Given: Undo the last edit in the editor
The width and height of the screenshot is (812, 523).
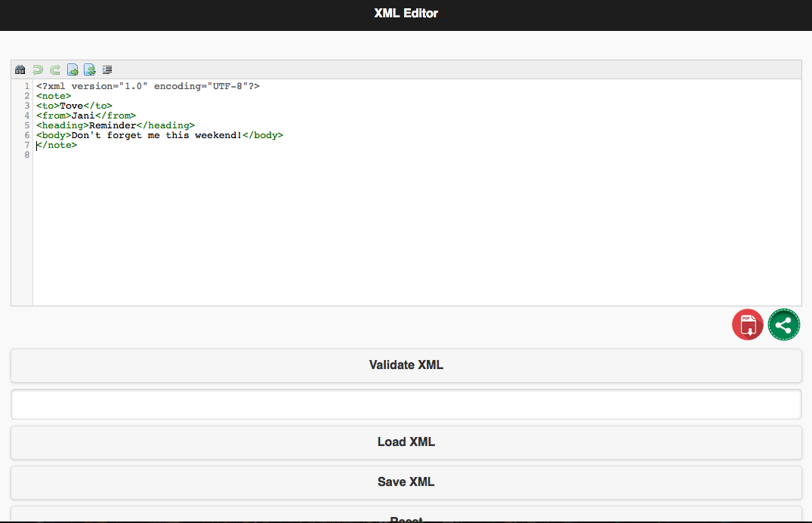Looking at the screenshot, I should pyautogui.click(x=38, y=70).
